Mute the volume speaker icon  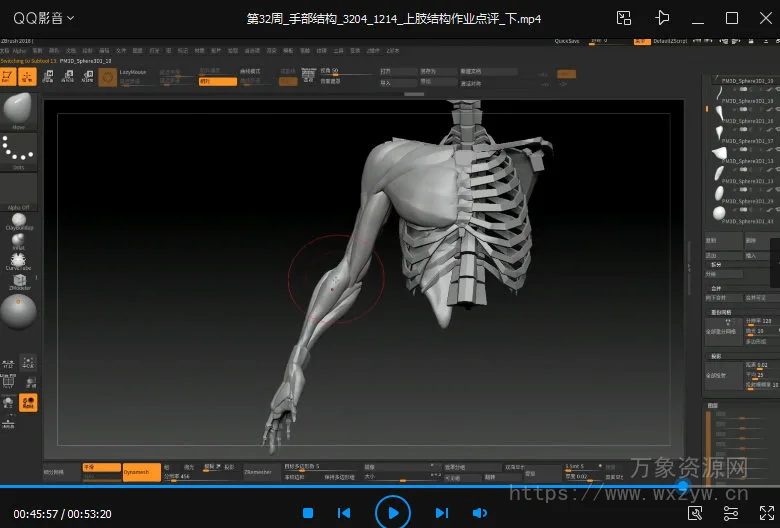479,513
